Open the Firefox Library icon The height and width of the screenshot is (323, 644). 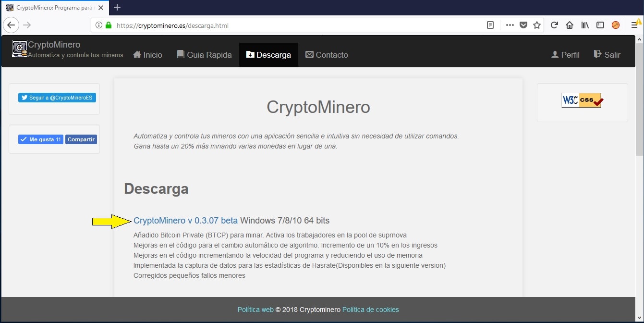(585, 25)
